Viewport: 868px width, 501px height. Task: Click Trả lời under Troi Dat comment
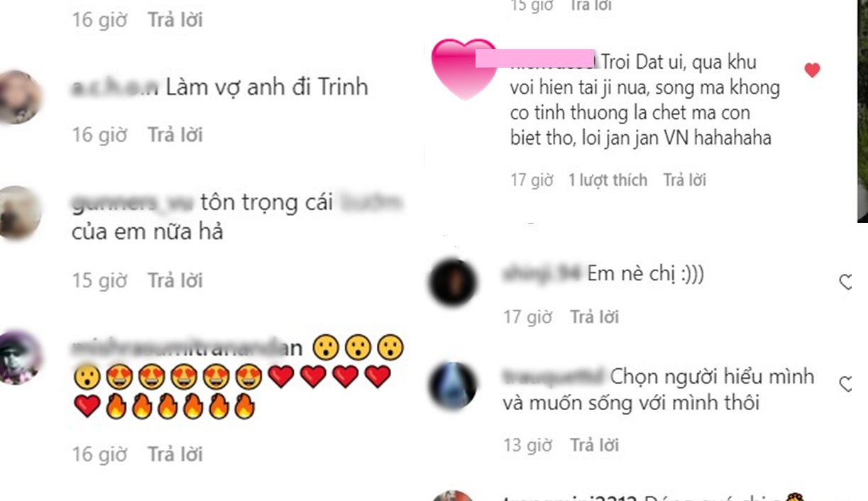pos(685,180)
